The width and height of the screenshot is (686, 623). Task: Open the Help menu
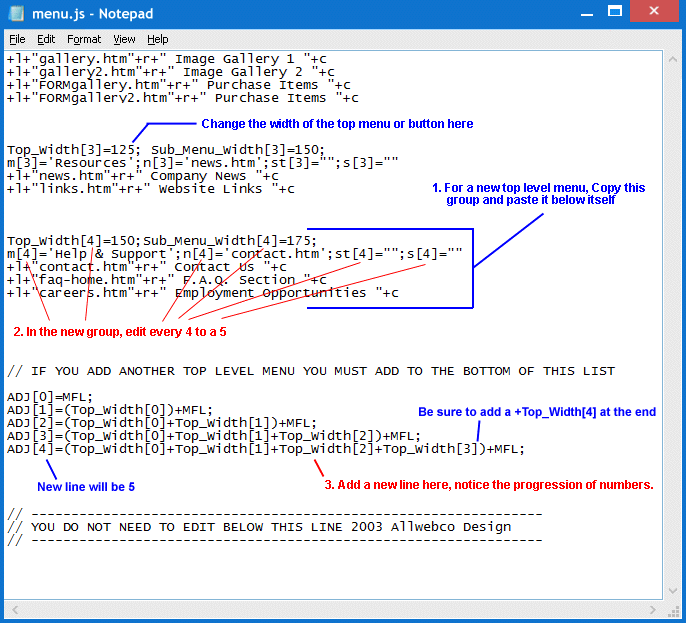158,39
